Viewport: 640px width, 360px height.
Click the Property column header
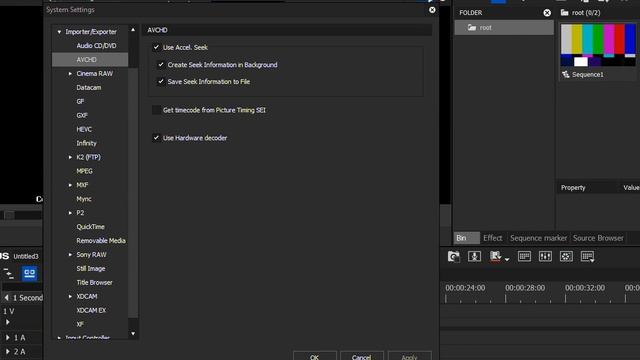click(573, 188)
